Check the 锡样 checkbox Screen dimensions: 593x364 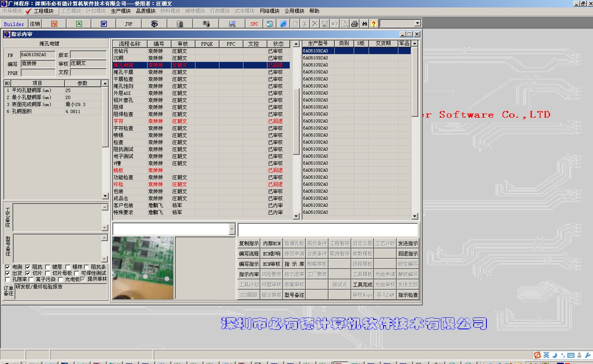click(68, 267)
